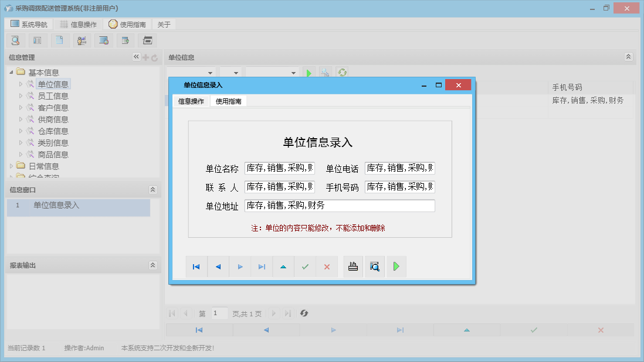Run the green execute arrow in the dialog
This screenshot has width=644, height=362.
[396, 267]
